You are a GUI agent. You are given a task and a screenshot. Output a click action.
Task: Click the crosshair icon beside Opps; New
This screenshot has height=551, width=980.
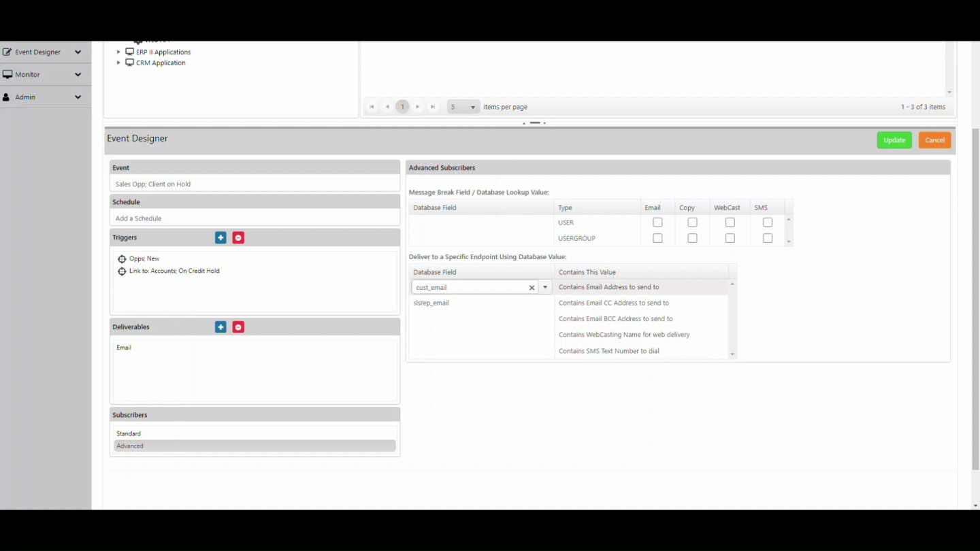click(x=122, y=259)
